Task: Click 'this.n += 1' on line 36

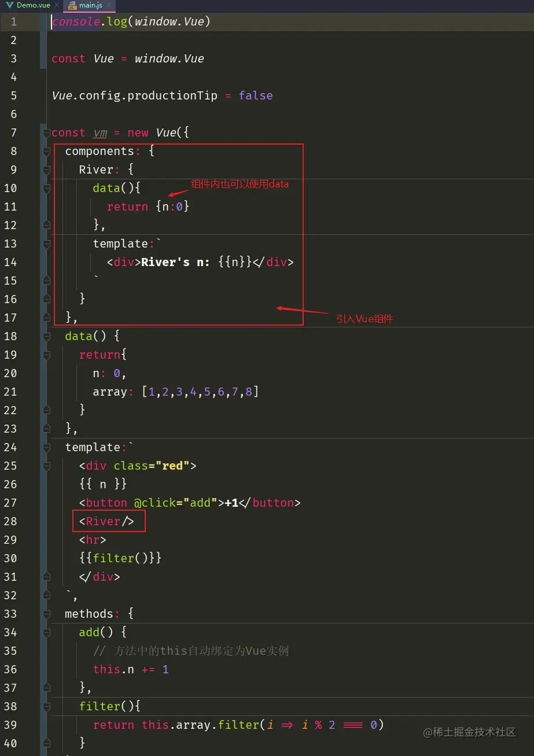Action: pyautogui.click(x=131, y=670)
